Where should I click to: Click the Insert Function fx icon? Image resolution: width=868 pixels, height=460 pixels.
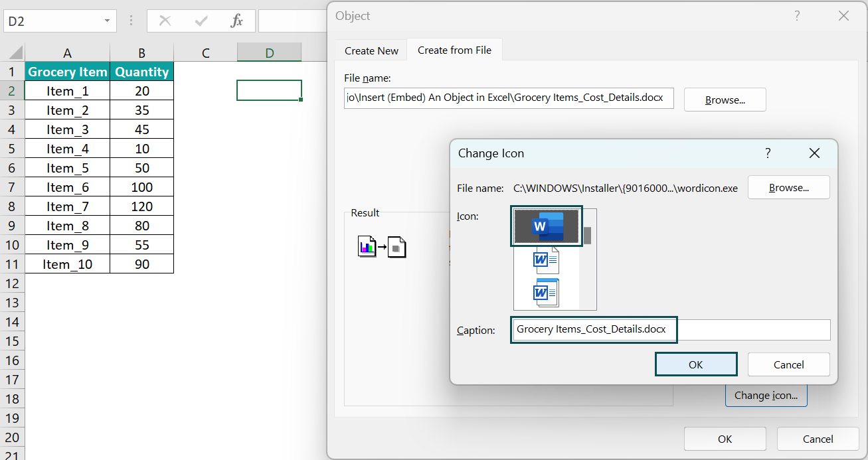pos(236,21)
